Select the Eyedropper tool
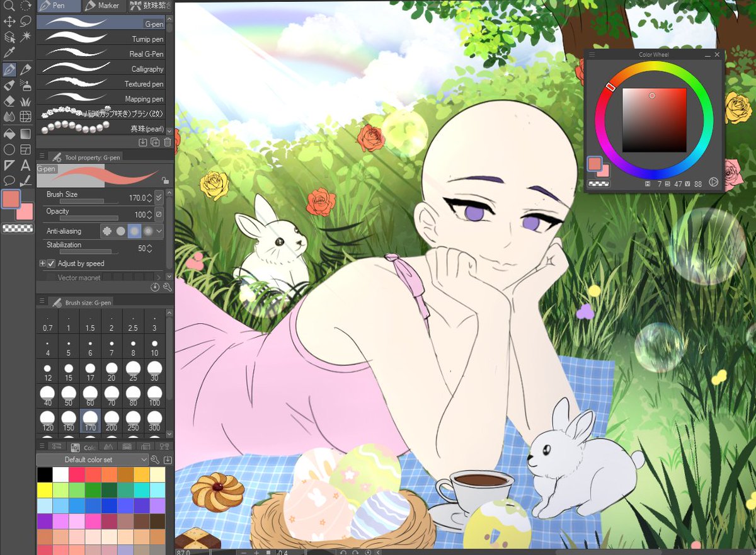756x555 pixels. tap(9, 53)
